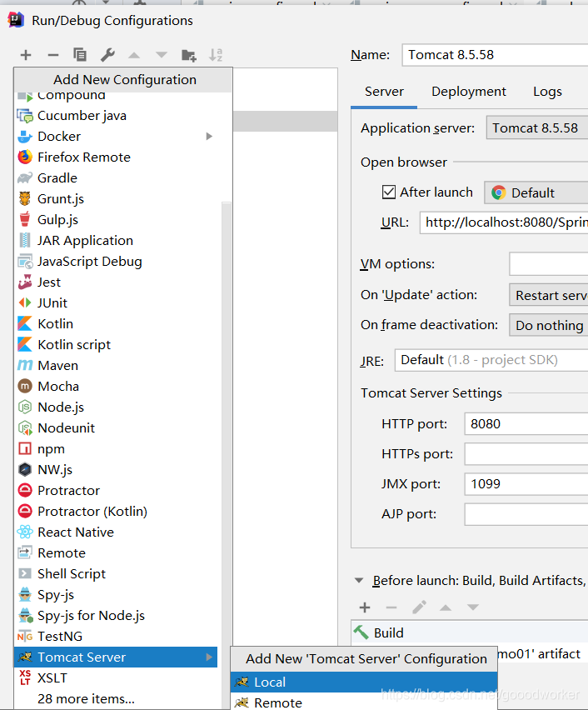588x710 pixels.
Task: Click the Copy Configuration icon
Action: point(80,55)
